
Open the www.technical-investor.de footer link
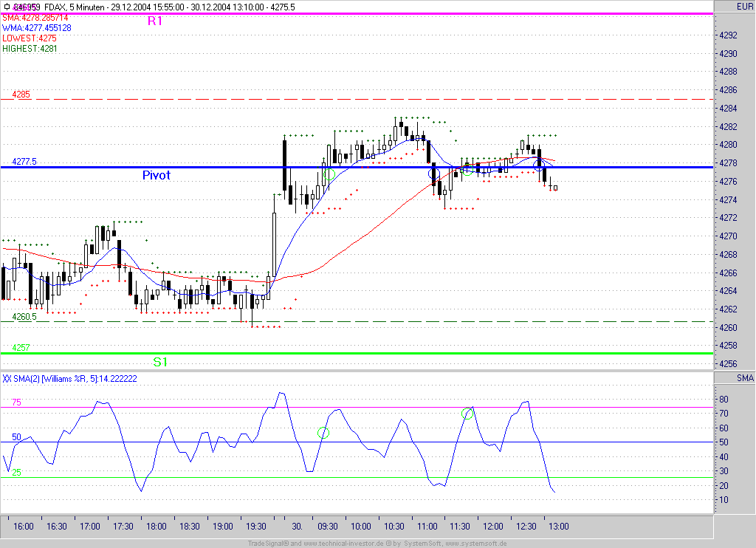click(x=331, y=544)
